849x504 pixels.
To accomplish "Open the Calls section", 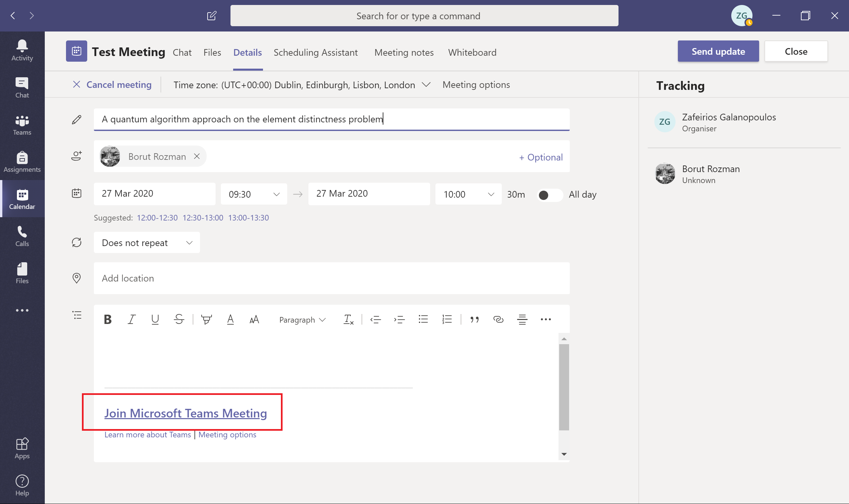I will (x=22, y=236).
